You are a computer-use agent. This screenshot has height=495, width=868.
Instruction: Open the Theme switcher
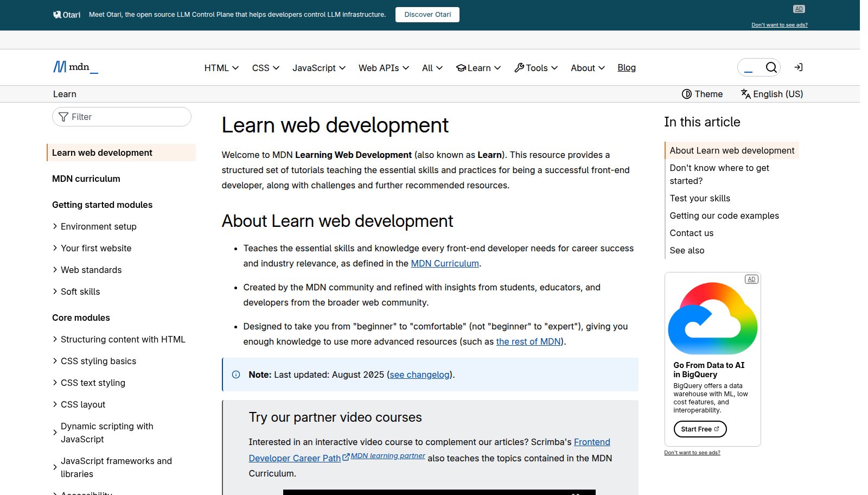tap(702, 94)
